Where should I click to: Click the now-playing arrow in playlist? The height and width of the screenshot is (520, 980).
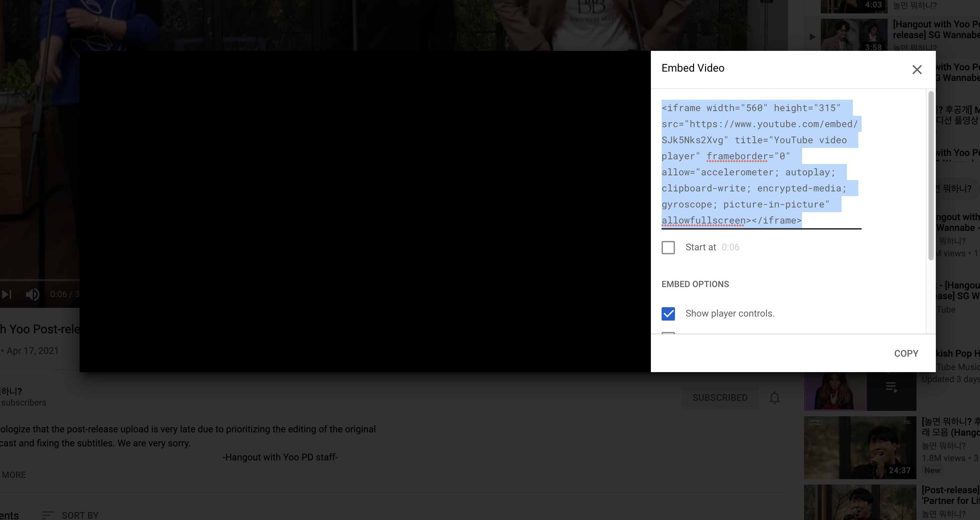tap(812, 37)
